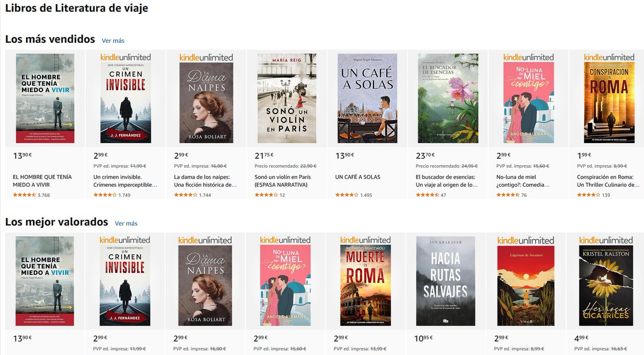Click the kindleunlimited logo above 'Un crimen invisible' in Los mejor valorados

click(125, 240)
